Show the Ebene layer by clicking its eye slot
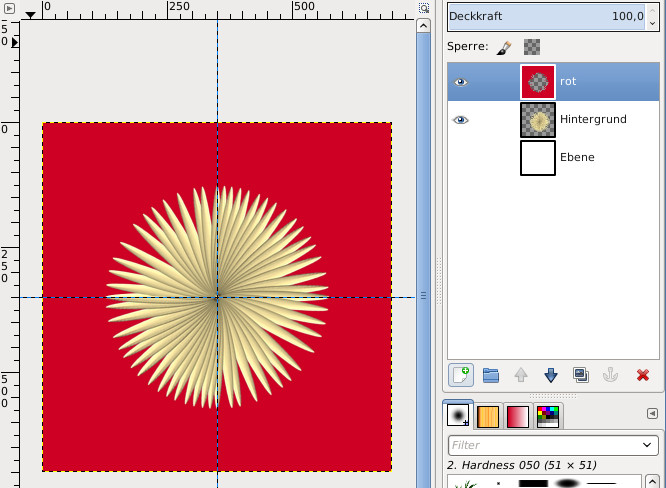 (461, 158)
